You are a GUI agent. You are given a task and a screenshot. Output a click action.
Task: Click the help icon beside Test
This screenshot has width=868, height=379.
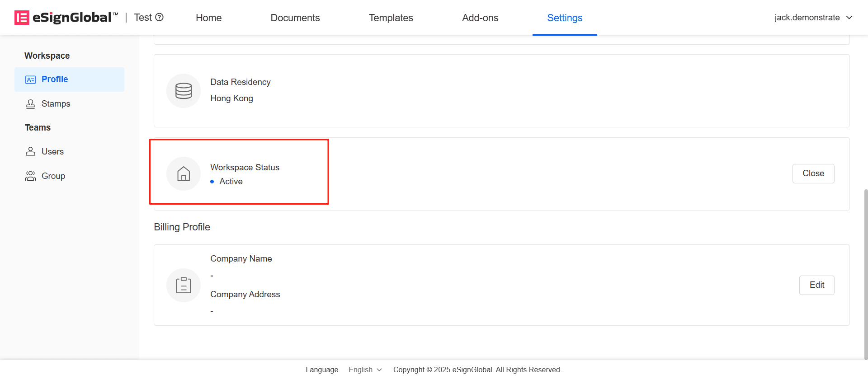tap(159, 17)
